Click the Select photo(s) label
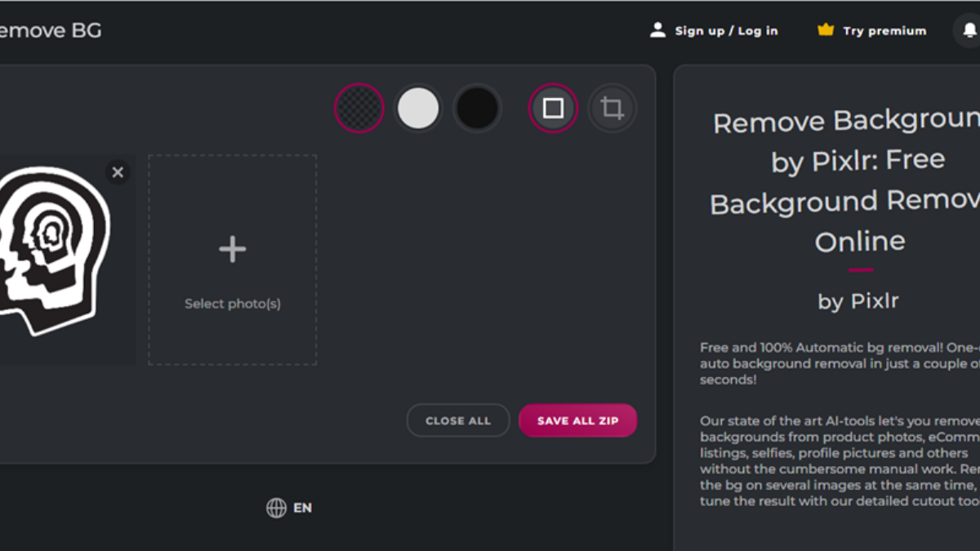The image size is (980, 551). tap(233, 304)
